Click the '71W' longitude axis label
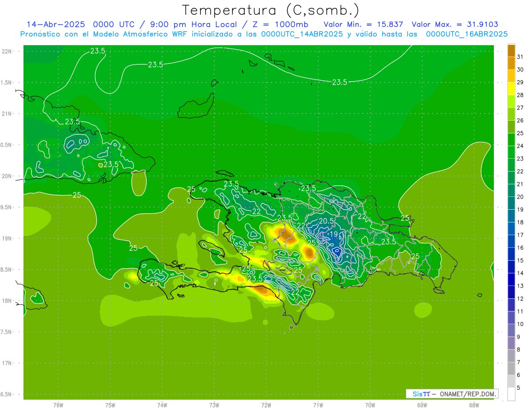This screenshot has width=532, height=411. 318,405
